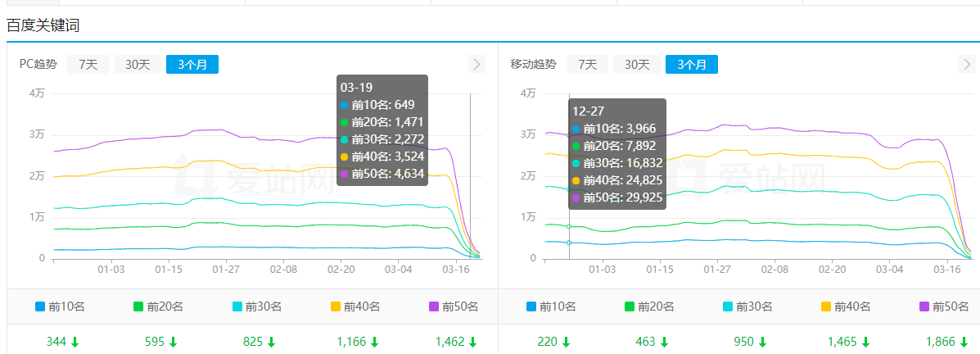Expand PC趋势 panel with right arrow
Image resolution: width=980 pixels, height=354 pixels.
pos(476,65)
